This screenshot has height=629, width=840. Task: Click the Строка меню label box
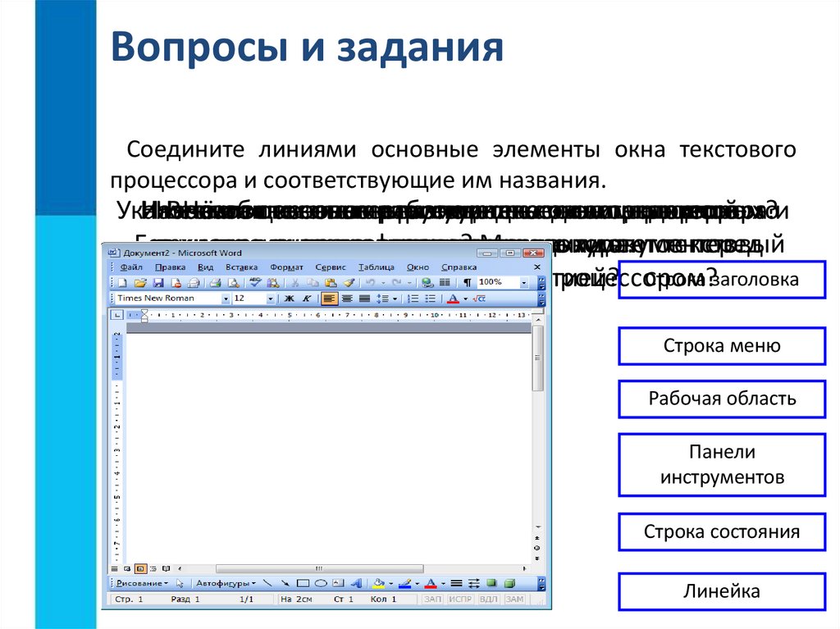pos(722,346)
